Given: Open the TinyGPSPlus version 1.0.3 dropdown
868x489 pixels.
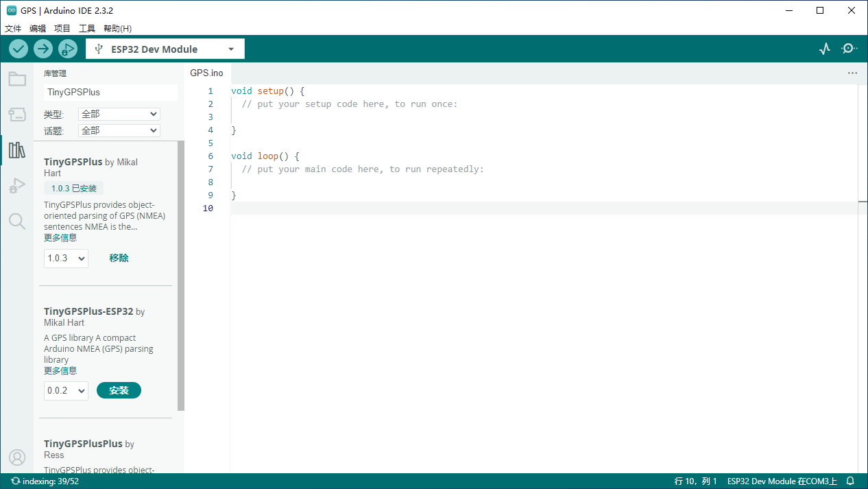Looking at the screenshot, I should (x=66, y=258).
